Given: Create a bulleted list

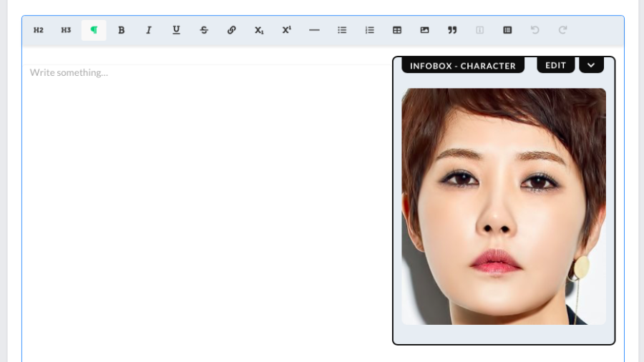Looking at the screenshot, I should (x=342, y=30).
